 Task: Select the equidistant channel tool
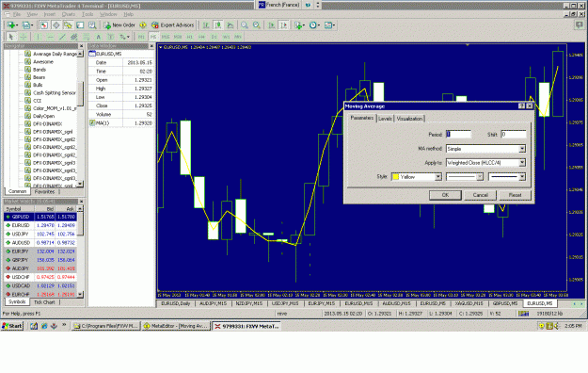pos(74,37)
